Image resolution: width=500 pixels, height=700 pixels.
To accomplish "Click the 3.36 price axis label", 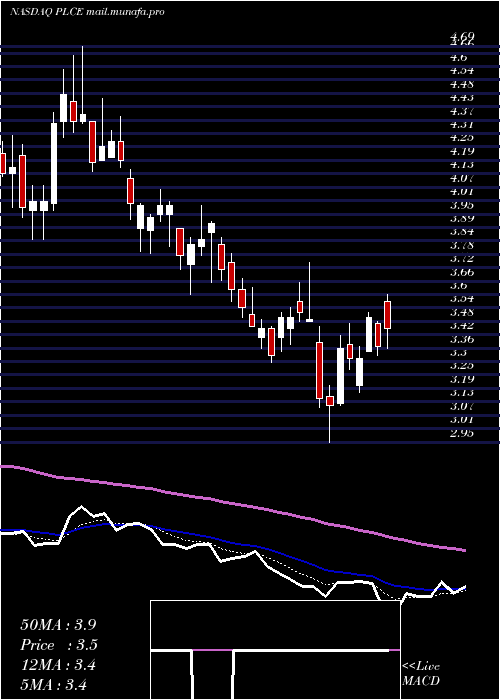I will 462,339.
